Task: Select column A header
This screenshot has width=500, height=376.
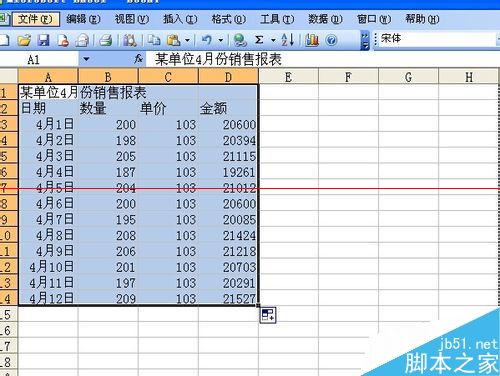Action: point(48,77)
